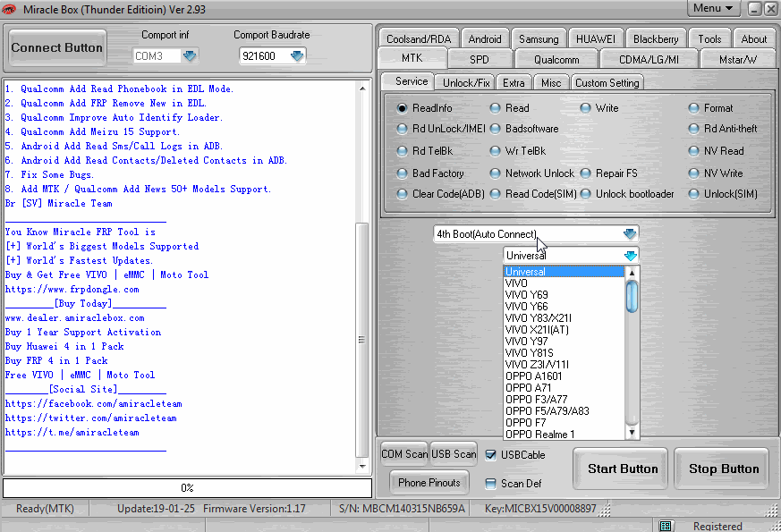This screenshot has width=781, height=532.
Task: Click the model list scrollbar down arrow
Action: coord(632,433)
